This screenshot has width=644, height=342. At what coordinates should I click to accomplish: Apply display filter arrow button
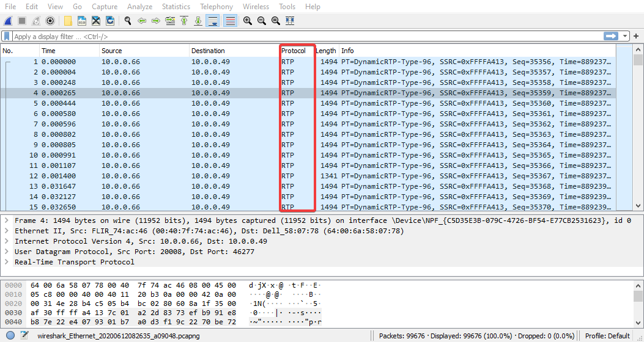[x=611, y=37]
